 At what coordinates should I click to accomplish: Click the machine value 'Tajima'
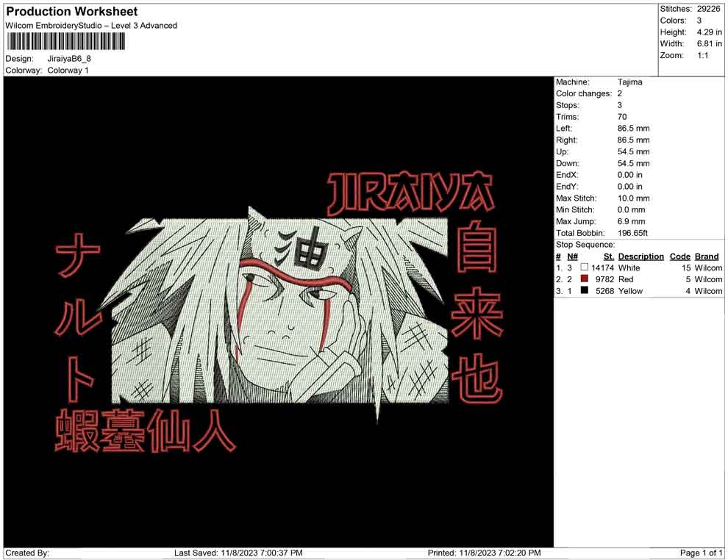[x=629, y=82]
